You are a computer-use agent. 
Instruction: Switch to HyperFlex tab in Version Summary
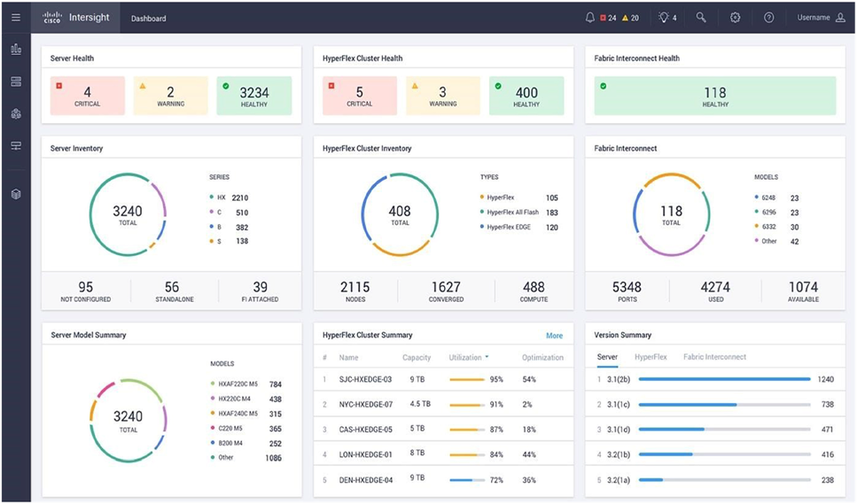(x=651, y=357)
